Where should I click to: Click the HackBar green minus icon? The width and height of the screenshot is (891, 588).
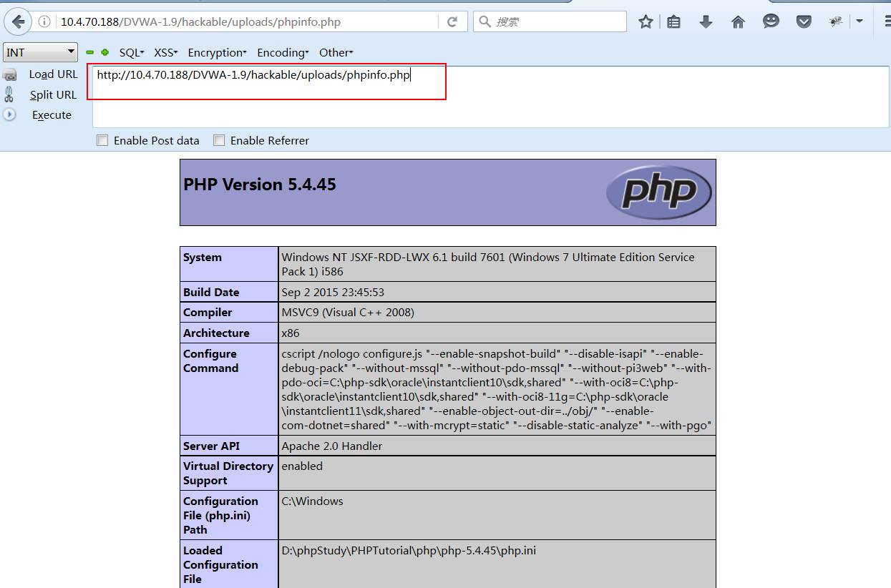90,52
